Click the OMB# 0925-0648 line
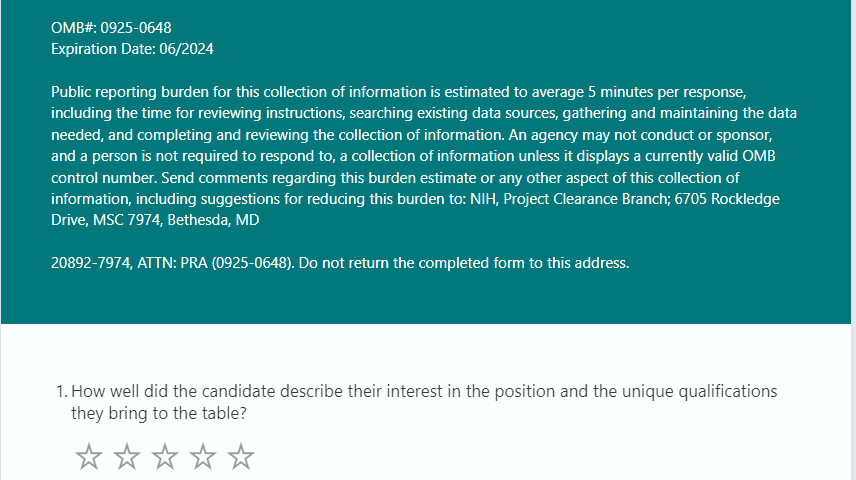The width and height of the screenshot is (856, 480). [104, 27]
